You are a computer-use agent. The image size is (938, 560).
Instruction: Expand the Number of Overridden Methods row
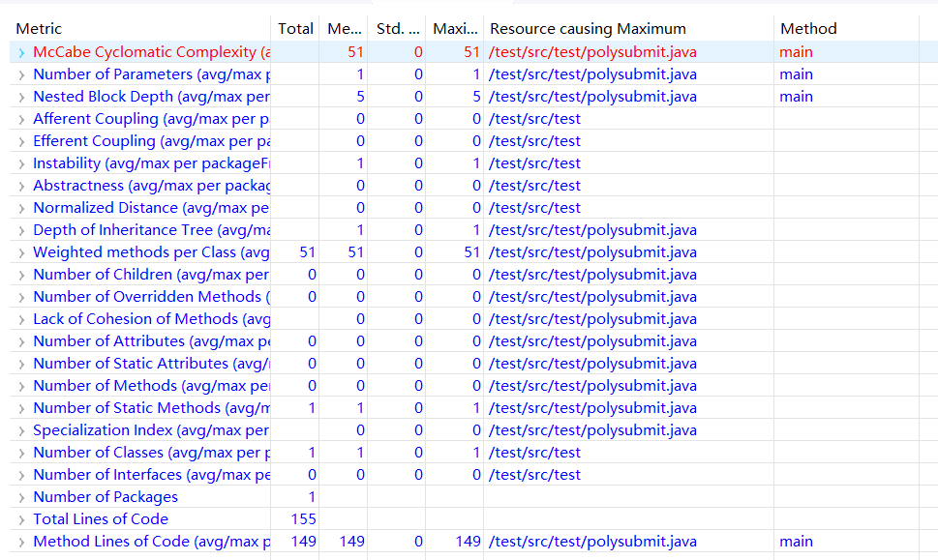(x=21, y=297)
